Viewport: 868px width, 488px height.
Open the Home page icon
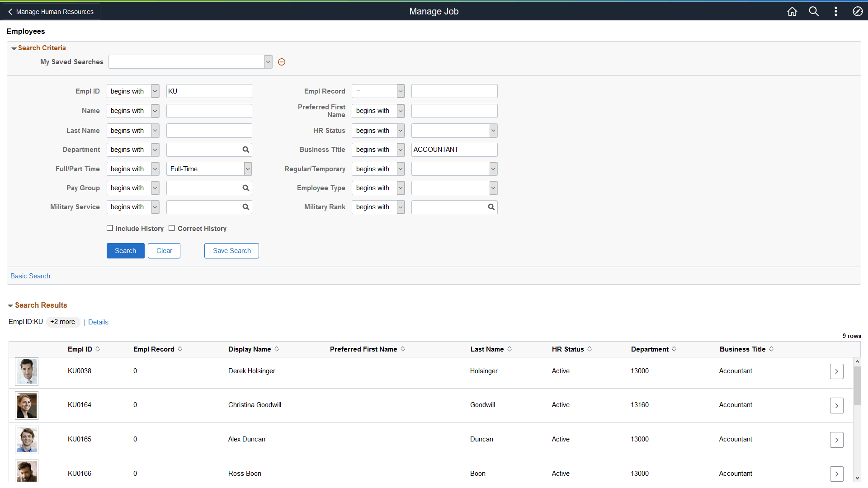click(x=792, y=11)
